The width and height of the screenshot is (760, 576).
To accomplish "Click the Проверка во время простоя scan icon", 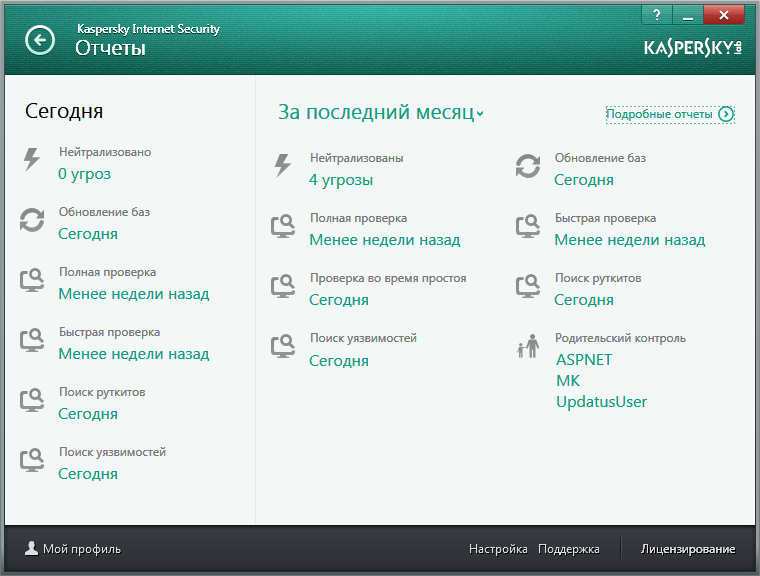I will pyautogui.click(x=283, y=286).
